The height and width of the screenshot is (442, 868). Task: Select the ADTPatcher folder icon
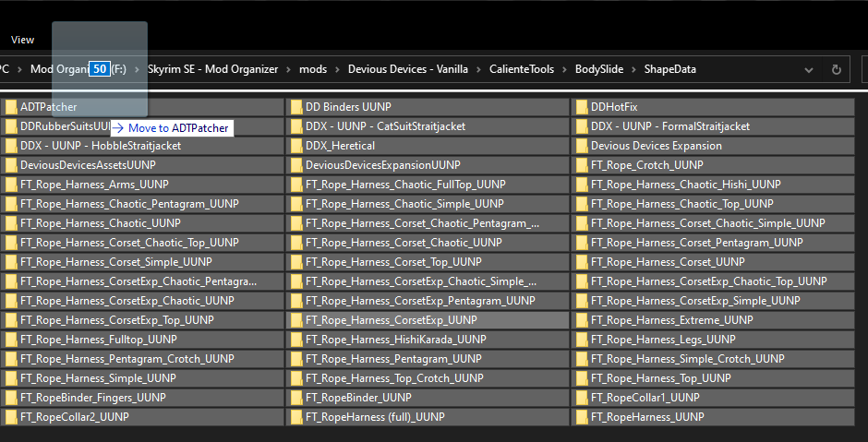click(11, 107)
